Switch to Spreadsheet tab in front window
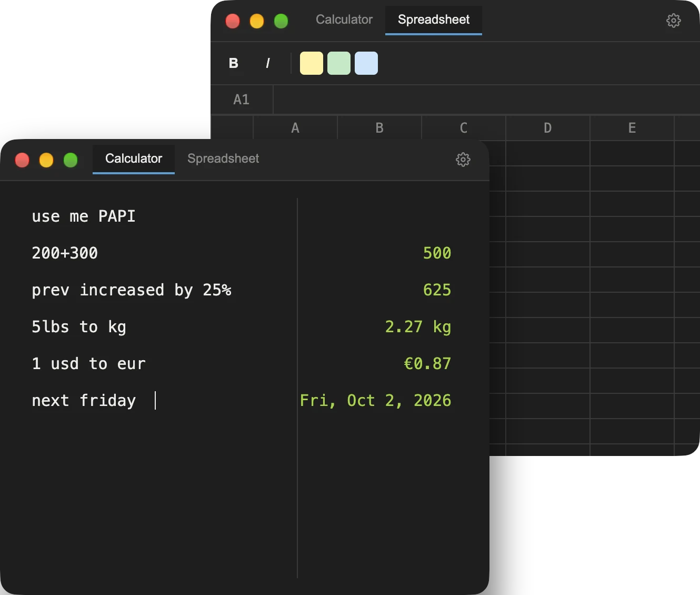This screenshot has height=595, width=700. click(223, 158)
